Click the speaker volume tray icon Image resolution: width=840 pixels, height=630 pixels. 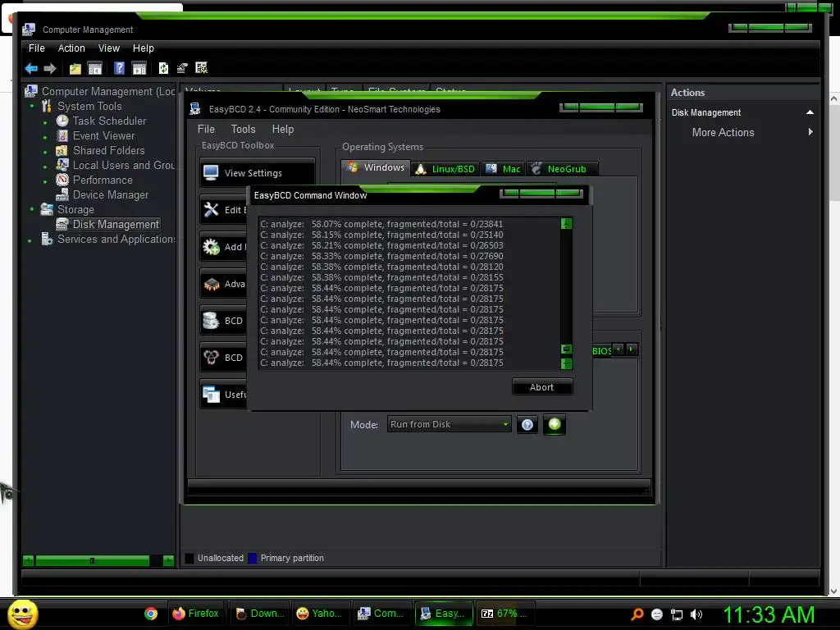point(696,614)
